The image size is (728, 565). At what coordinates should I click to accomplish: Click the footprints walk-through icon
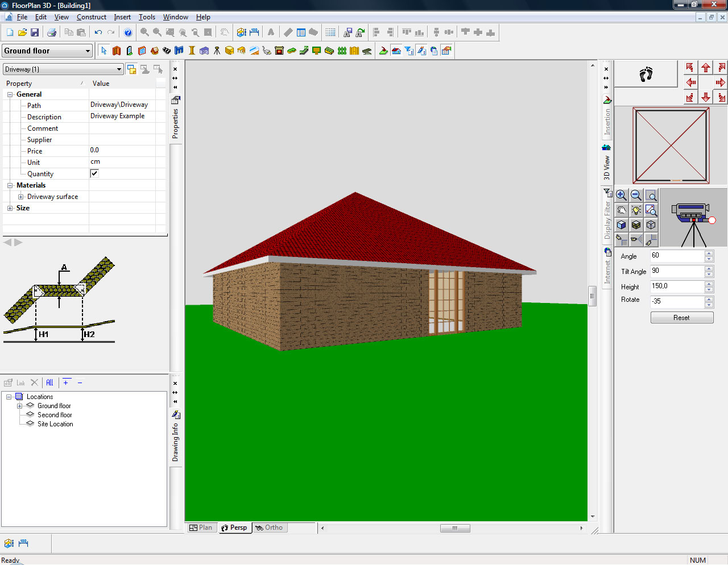[646, 74]
